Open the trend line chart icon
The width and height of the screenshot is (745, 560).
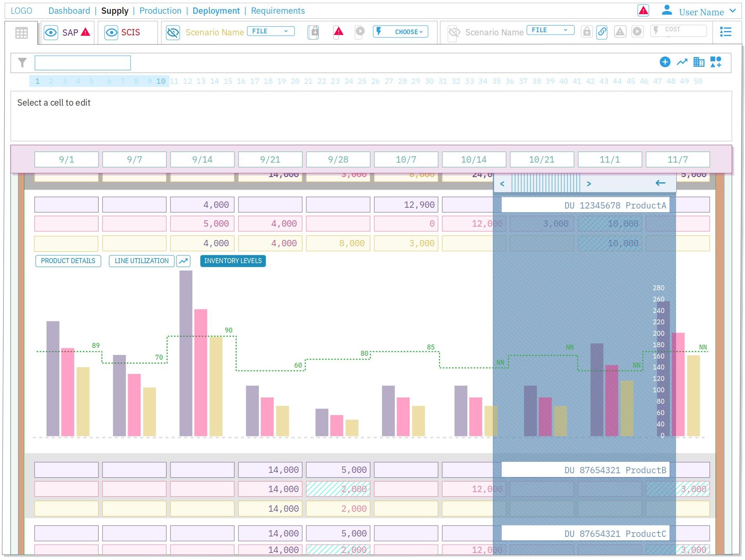pos(682,62)
